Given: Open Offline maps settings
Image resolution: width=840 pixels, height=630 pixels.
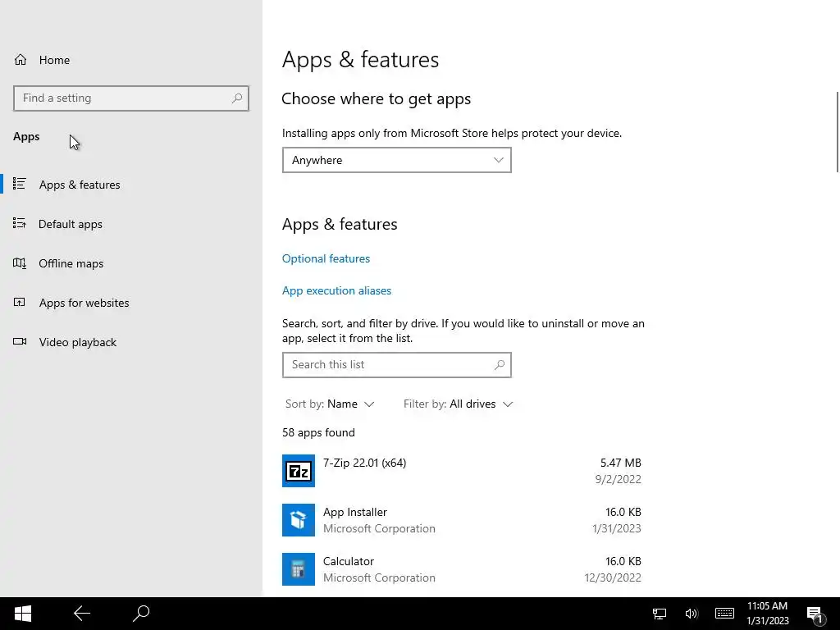Looking at the screenshot, I should pyautogui.click(x=71, y=263).
